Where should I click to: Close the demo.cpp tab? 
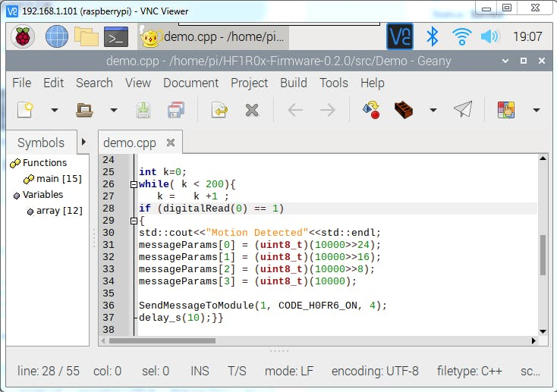point(171,143)
